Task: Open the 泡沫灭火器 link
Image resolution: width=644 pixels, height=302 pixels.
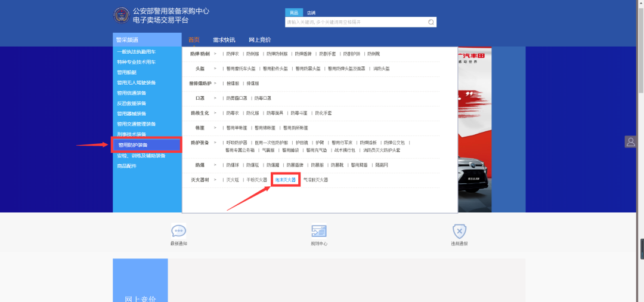Action: 286,180
